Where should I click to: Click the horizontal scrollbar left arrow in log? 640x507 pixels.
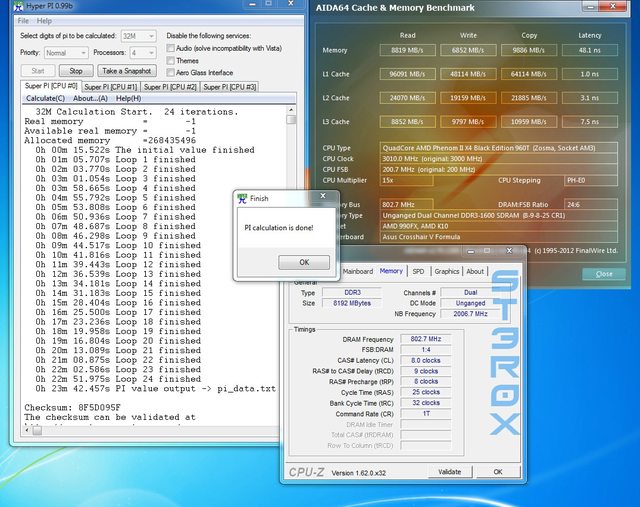(x=27, y=430)
